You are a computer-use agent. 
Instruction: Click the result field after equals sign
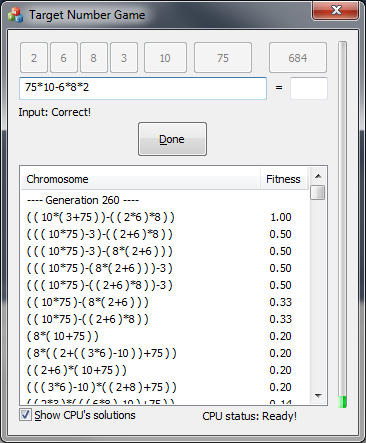pyautogui.click(x=309, y=88)
